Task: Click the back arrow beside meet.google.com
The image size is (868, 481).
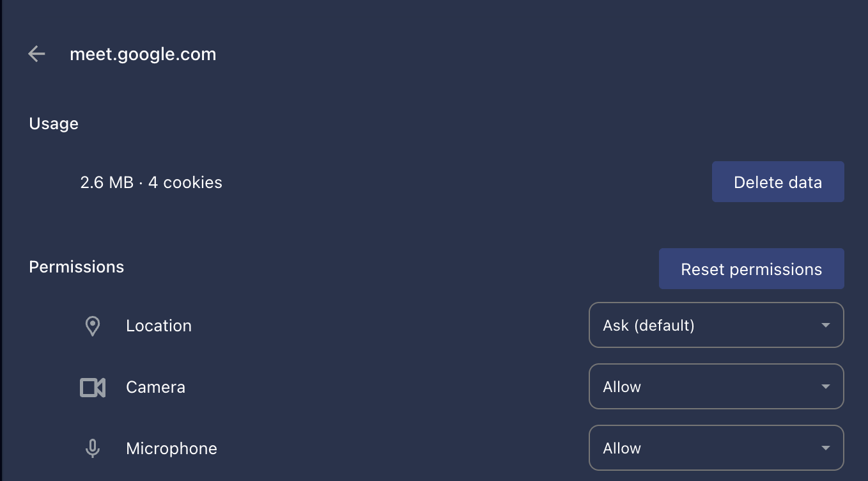Action: (x=36, y=54)
